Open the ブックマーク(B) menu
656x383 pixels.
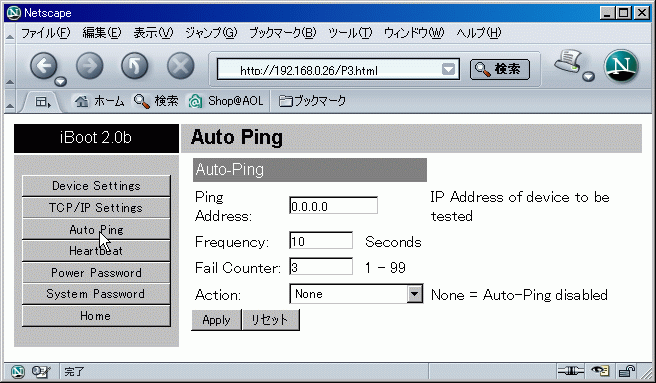[282, 33]
